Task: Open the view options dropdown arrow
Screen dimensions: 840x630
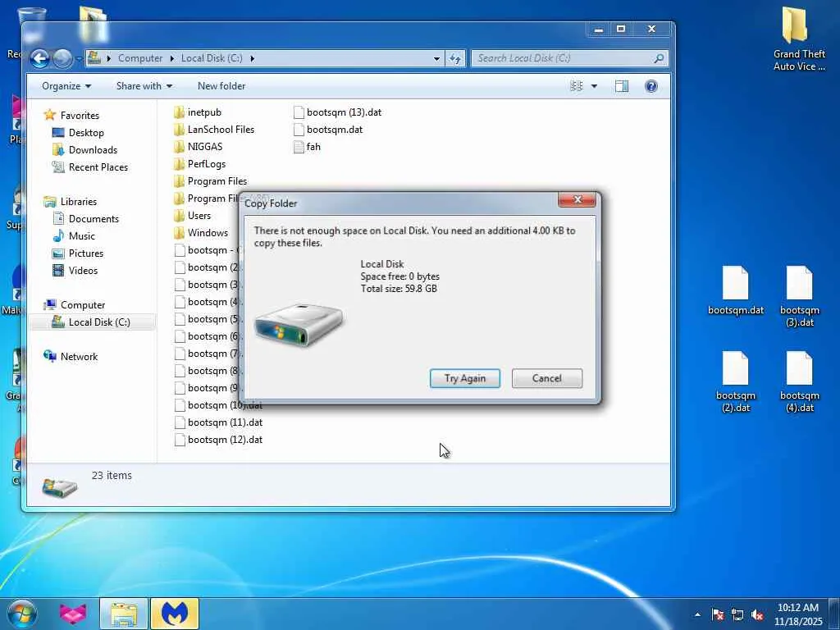Action: click(x=594, y=86)
